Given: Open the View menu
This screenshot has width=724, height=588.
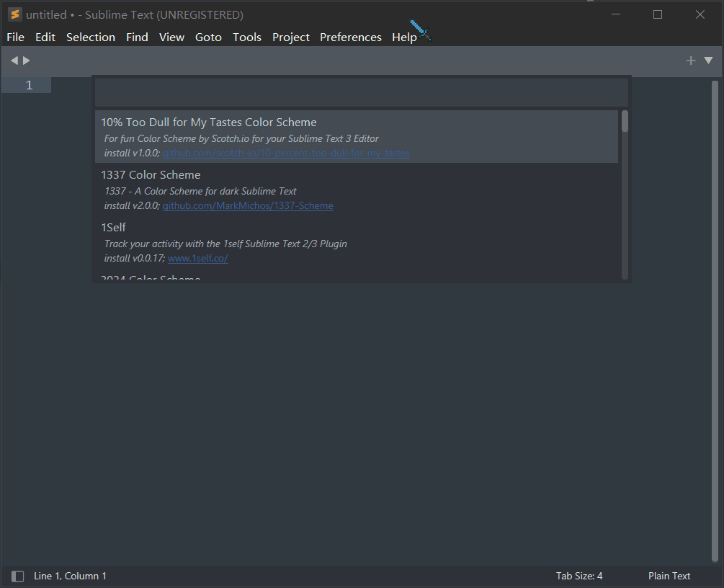Looking at the screenshot, I should pyautogui.click(x=171, y=37).
